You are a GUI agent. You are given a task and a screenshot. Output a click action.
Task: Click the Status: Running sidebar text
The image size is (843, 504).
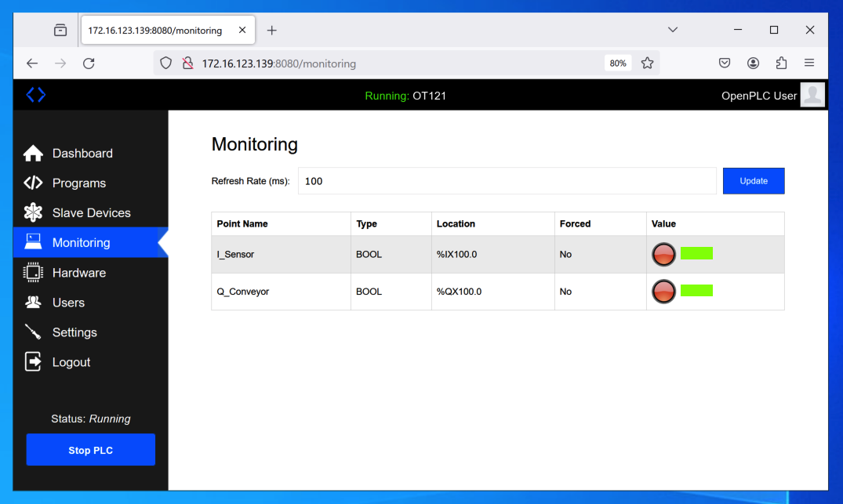tap(90, 419)
